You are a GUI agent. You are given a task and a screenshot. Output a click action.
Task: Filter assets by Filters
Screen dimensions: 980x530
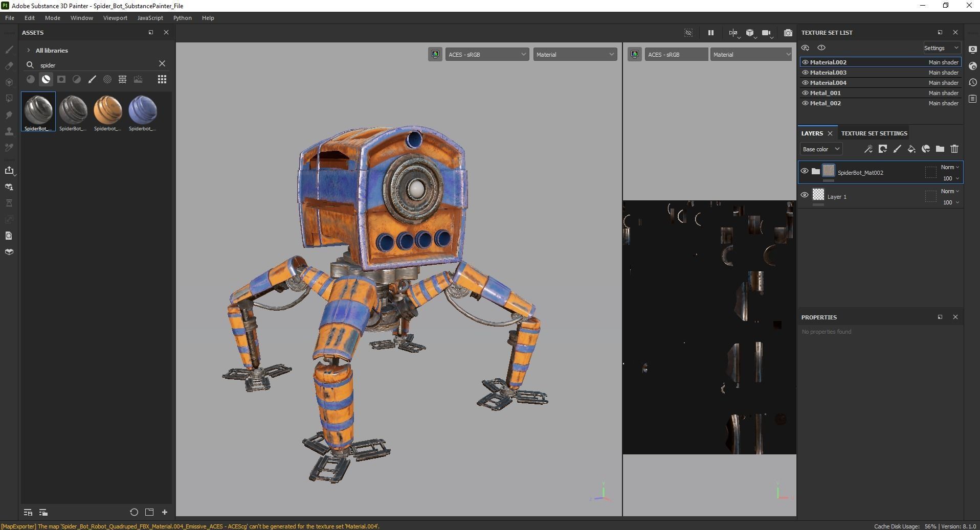click(x=77, y=79)
